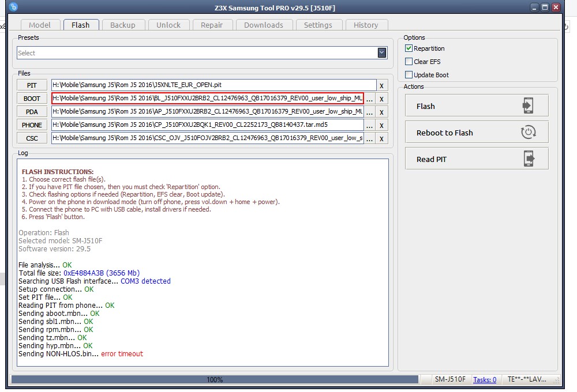The image size is (577, 392).
Task: Click the PHONE file button
Action: pyautogui.click(x=32, y=125)
